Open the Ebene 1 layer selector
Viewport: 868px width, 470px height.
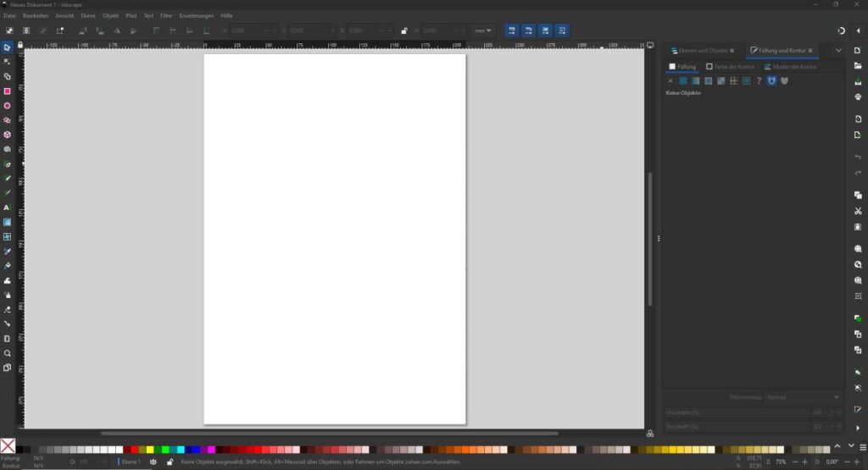pos(131,462)
